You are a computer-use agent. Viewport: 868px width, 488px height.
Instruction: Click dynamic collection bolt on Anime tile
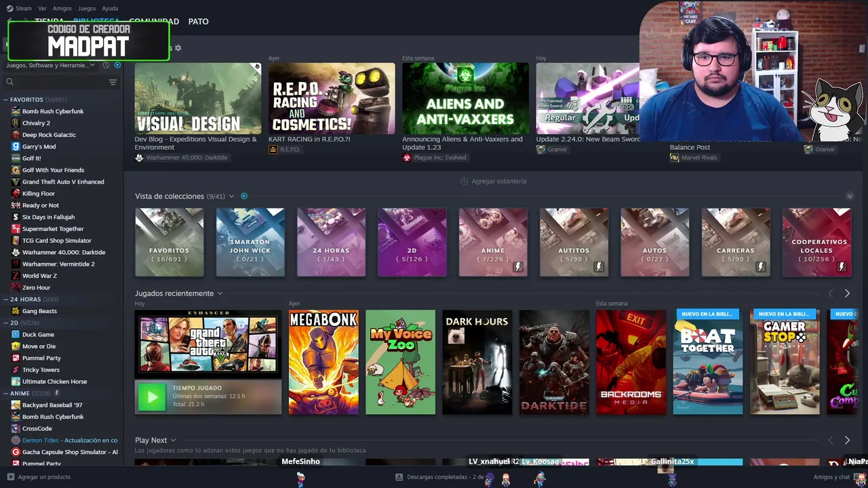point(518,267)
